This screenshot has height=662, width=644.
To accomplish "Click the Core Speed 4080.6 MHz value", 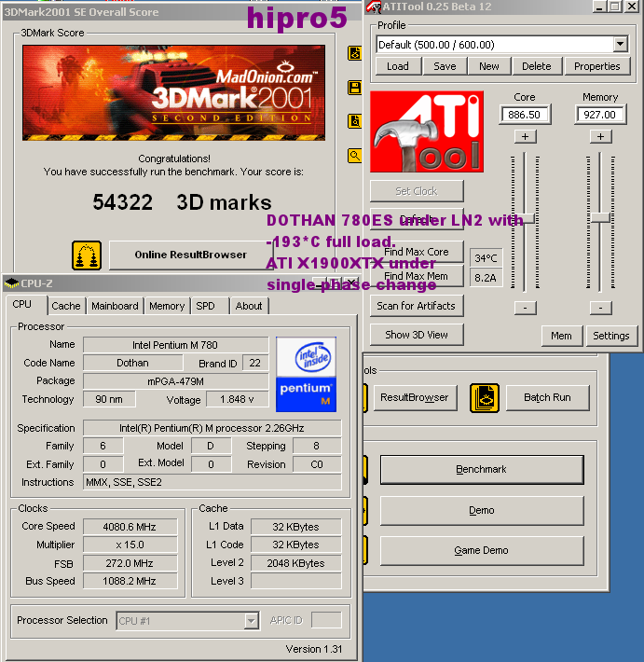I will tap(130, 527).
